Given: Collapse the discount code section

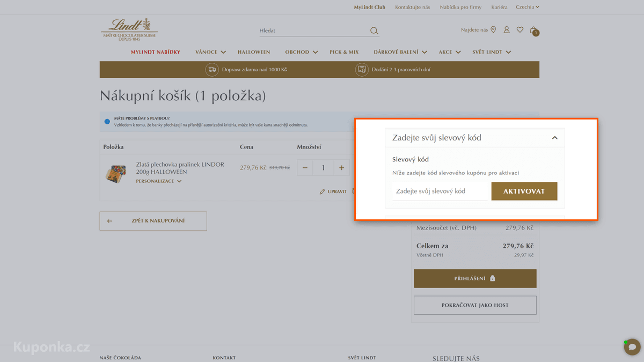Looking at the screenshot, I should [555, 138].
